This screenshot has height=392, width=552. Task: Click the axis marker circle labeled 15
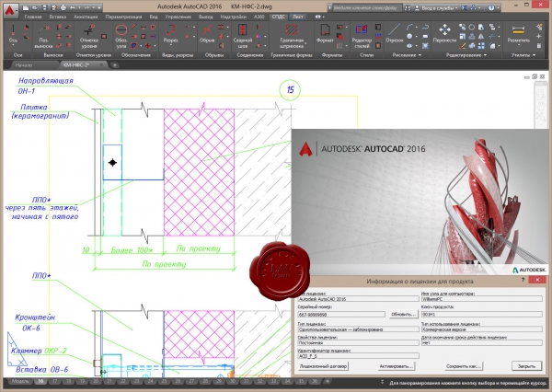tap(290, 90)
